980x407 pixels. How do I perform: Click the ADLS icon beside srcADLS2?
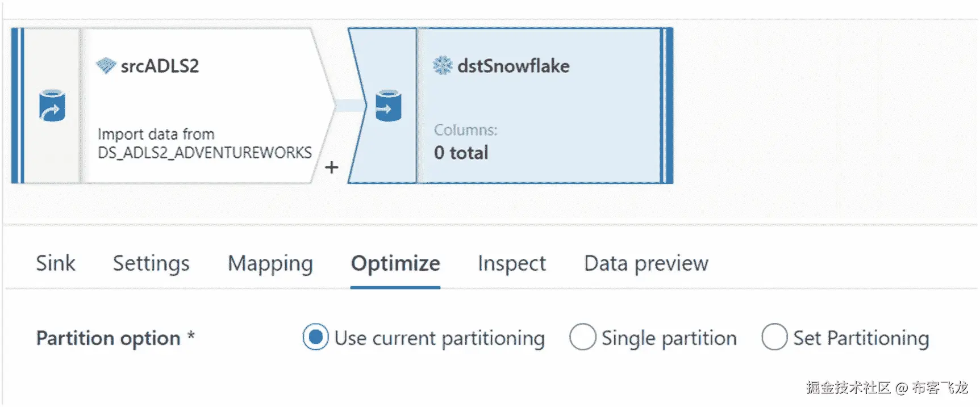(106, 65)
